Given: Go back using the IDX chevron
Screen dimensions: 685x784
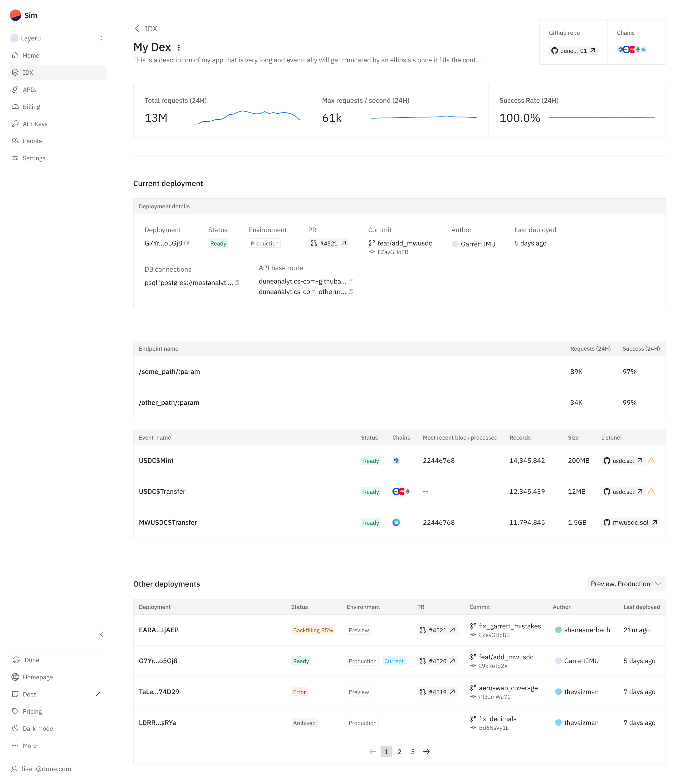Looking at the screenshot, I should (137, 29).
